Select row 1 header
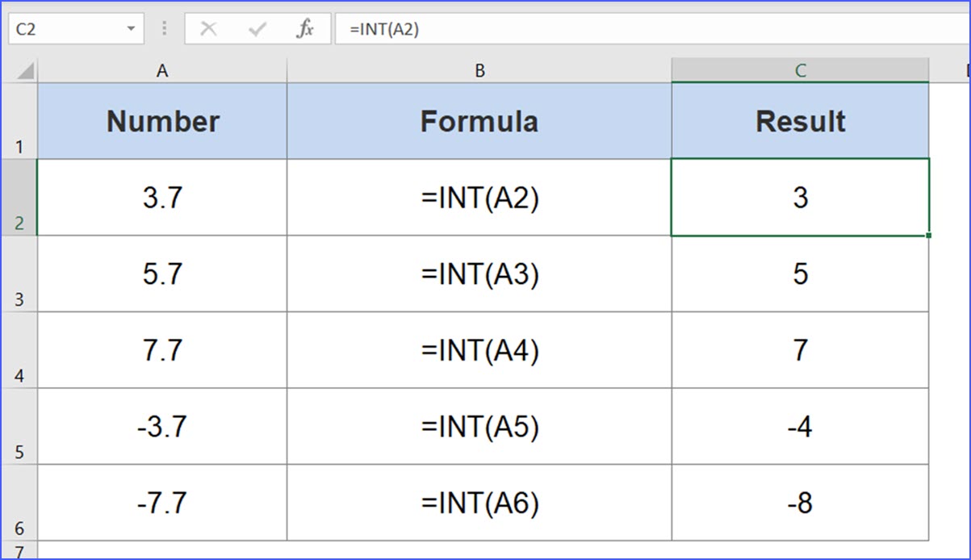 coord(20,121)
